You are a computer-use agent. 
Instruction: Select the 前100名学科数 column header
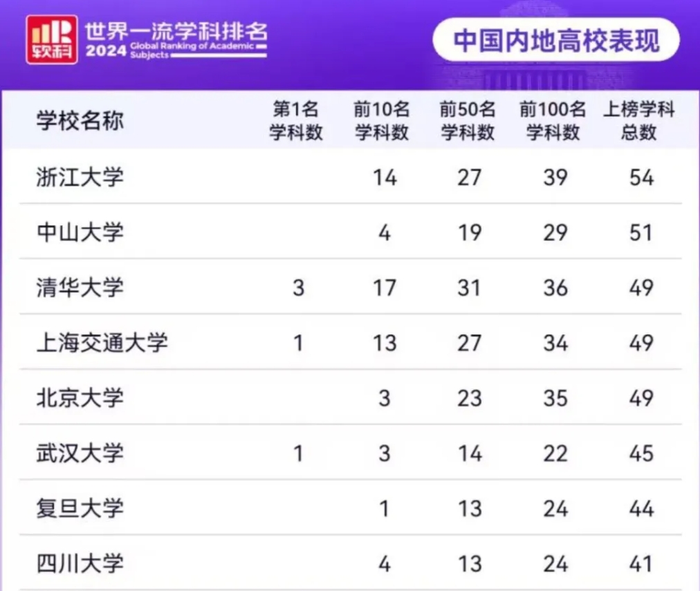coord(553,120)
